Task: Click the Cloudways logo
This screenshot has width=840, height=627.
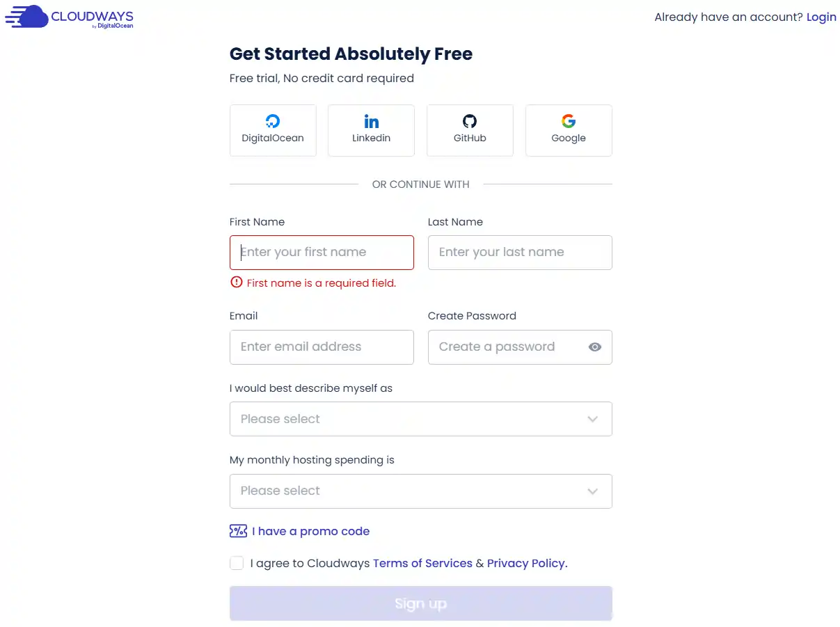Action: click(68, 16)
